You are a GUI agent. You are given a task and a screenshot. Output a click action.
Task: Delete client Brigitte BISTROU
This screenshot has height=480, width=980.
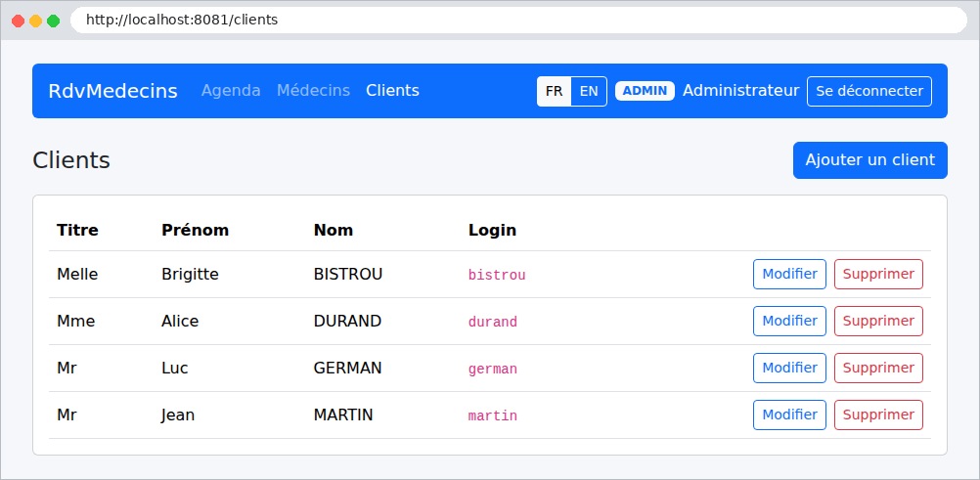pos(878,275)
